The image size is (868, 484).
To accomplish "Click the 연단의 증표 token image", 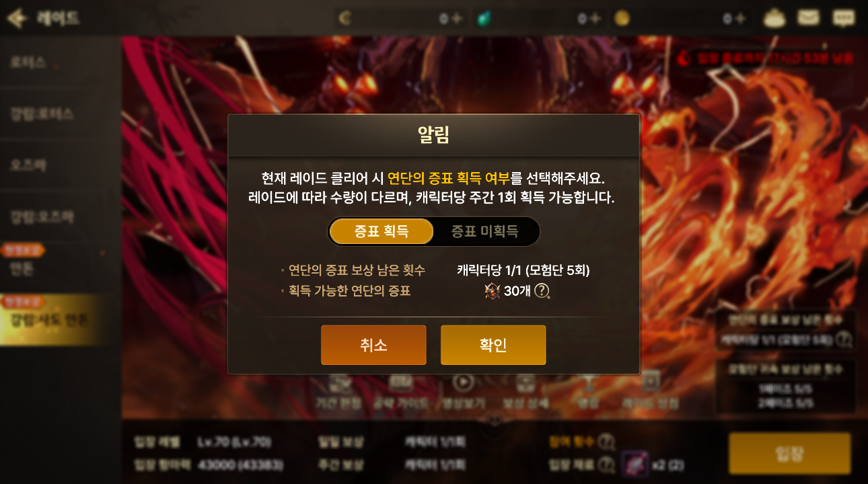I will pyautogui.click(x=493, y=291).
